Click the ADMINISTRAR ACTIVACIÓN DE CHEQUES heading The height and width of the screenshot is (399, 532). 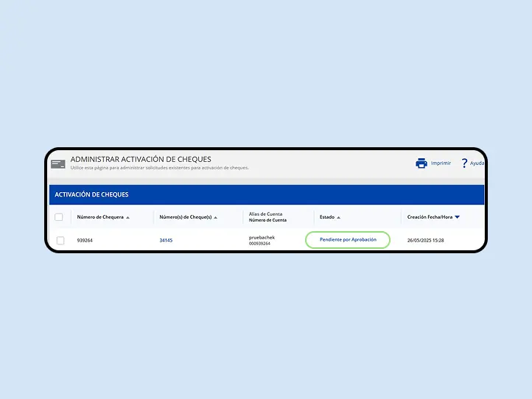pyautogui.click(x=141, y=159)
